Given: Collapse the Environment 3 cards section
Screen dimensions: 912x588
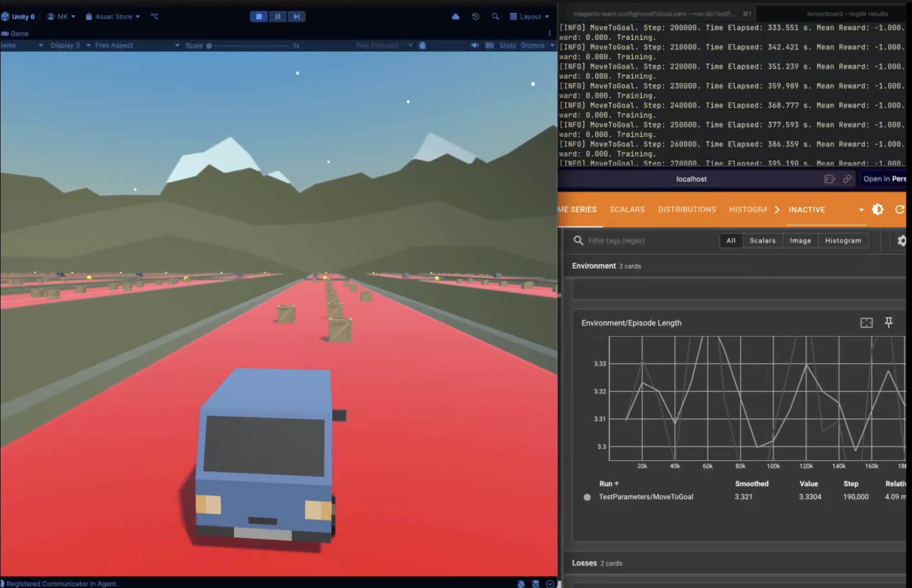Looking at the screenshot, I should coord(606,266).
